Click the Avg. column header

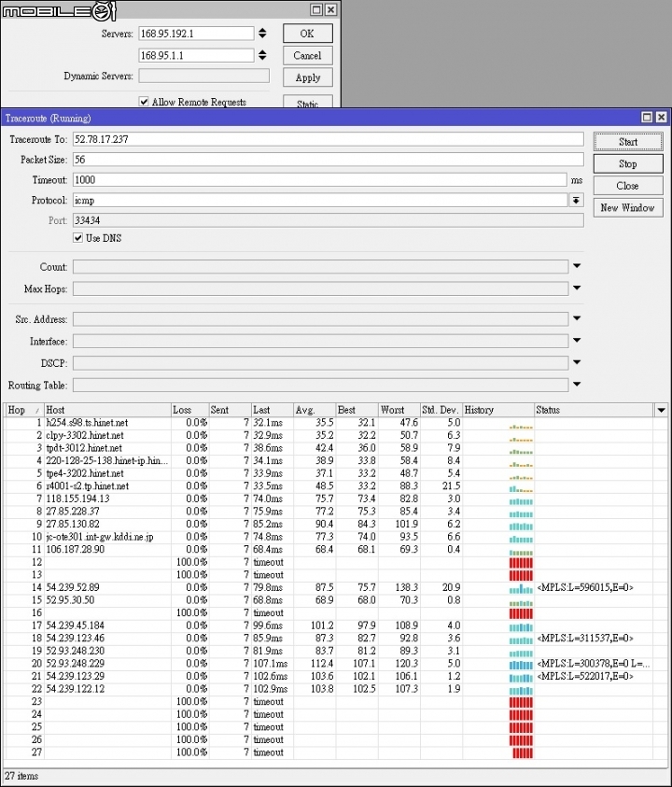tap(315, 410)
